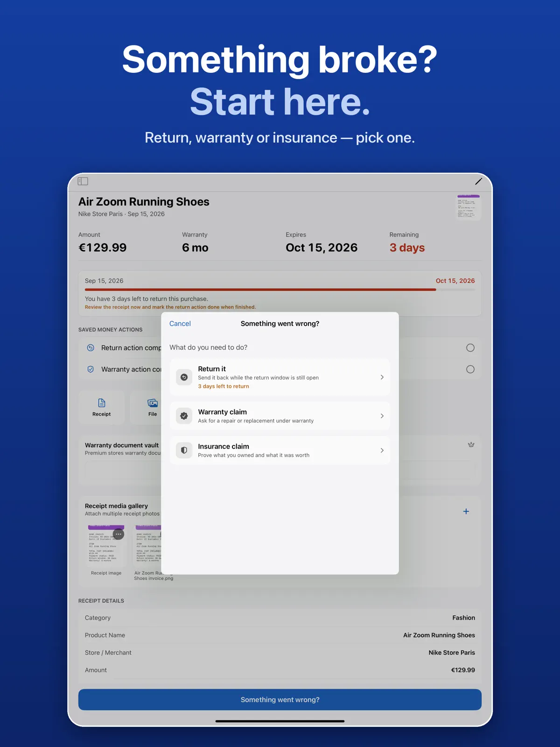This screenshot has width=560, height=747.
Task: Click the 'Air Zoom Running Shoes' title
Action: 144,202
